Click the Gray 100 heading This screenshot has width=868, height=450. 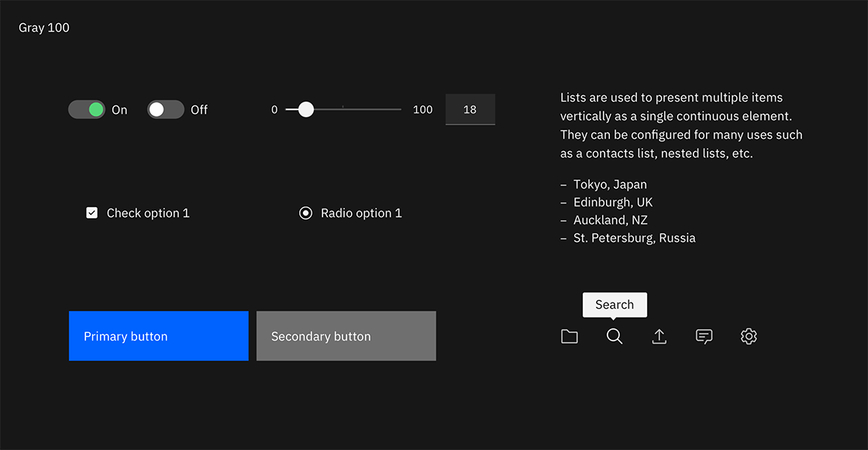point(43,27)
